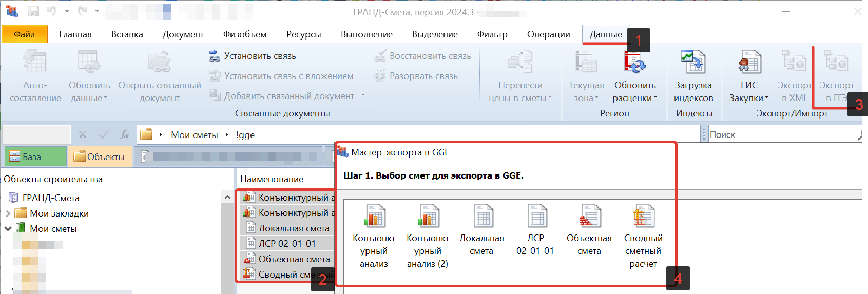Screen dimensions: 868x294
Task: Select Сводный сметный расчет in export wizard
Action: click(x=643, y=215)
